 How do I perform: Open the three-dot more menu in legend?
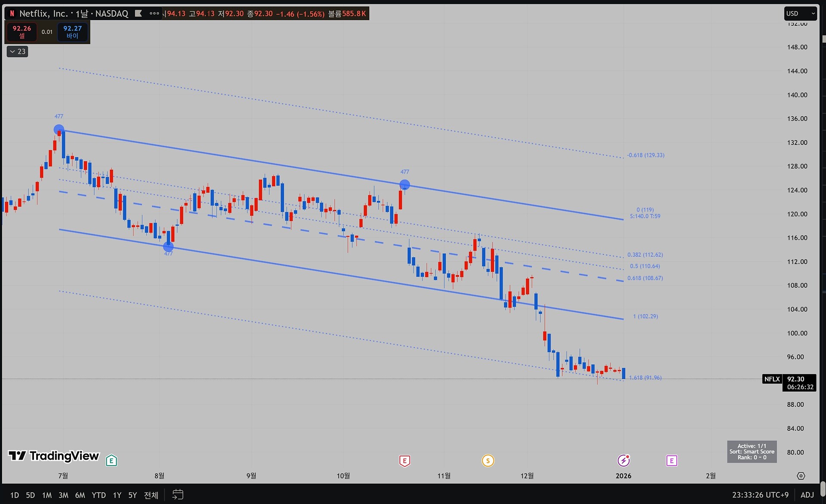point(154,13)
